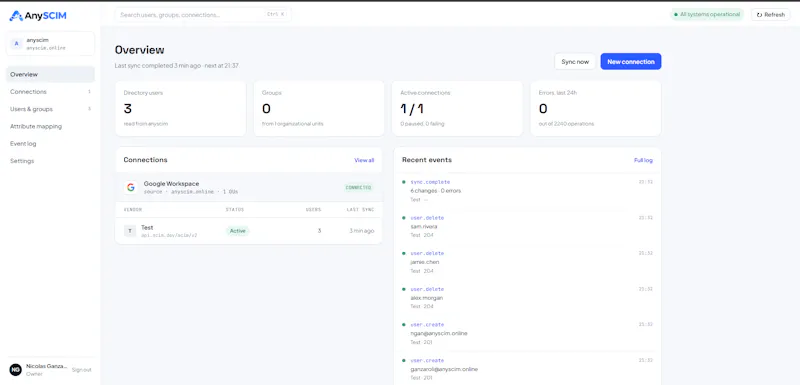
Task: Open the Test connection row
Action: (x=248, y=231)
